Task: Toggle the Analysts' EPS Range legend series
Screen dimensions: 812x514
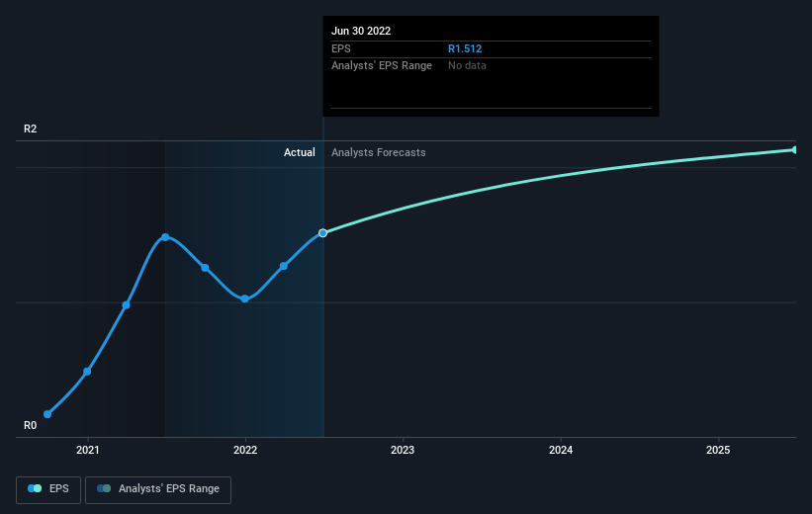Action: (x=158, y=489)
